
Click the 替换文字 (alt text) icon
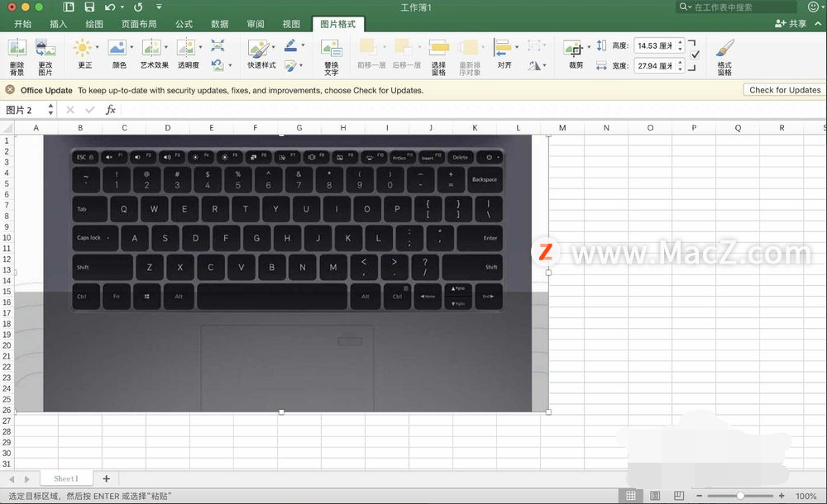point(332,50)
